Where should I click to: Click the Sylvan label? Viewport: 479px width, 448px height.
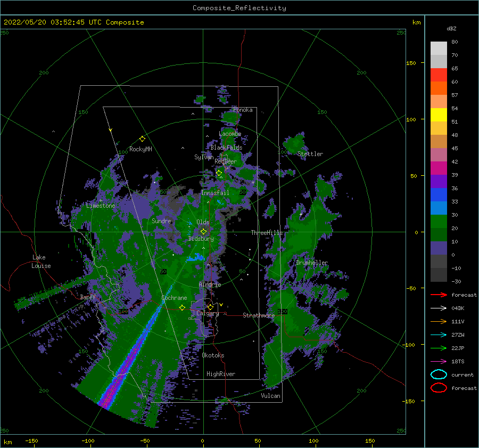[204, 157]
